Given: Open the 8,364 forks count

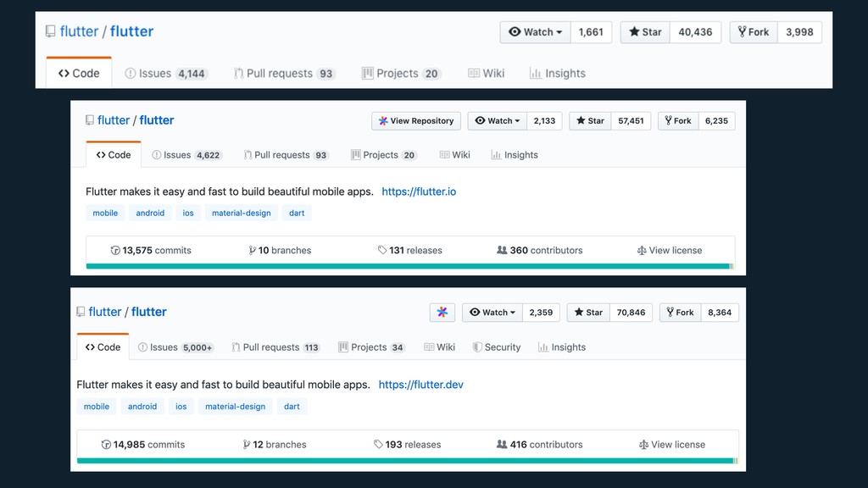Looking at the screenshot, I should 720,312.
